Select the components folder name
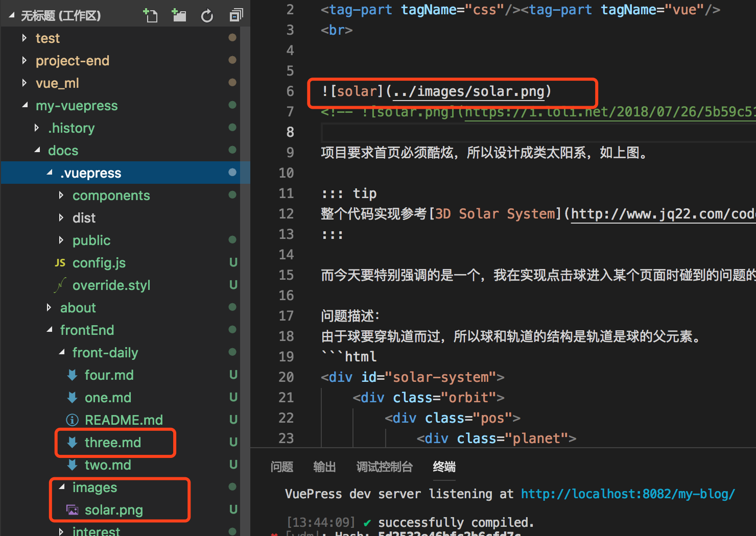Image resolution: width=756 pixels, height=536 pixels. [111, 196]
